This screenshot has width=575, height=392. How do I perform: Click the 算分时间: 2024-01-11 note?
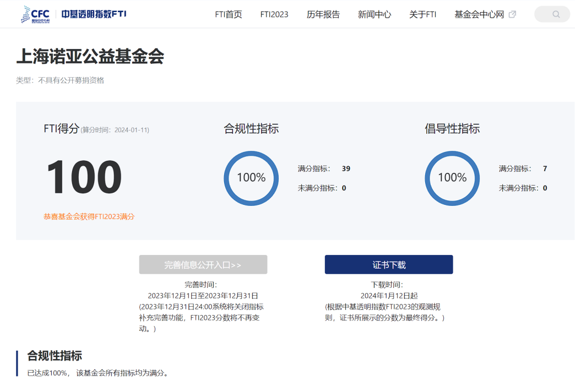coord(115,130)
